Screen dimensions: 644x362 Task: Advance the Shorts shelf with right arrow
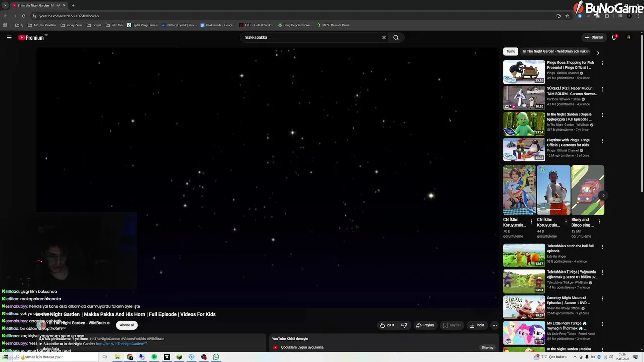pos(603,196)
